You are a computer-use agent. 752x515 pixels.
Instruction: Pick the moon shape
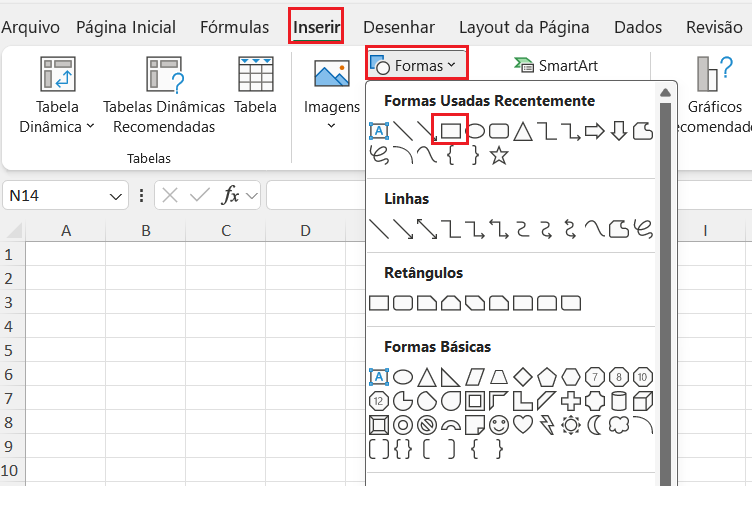595,425
